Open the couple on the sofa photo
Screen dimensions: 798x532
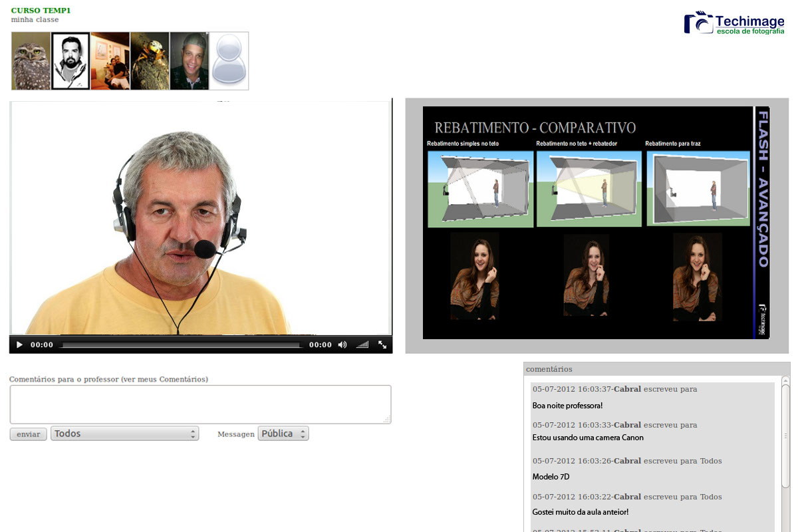point(110,61)
